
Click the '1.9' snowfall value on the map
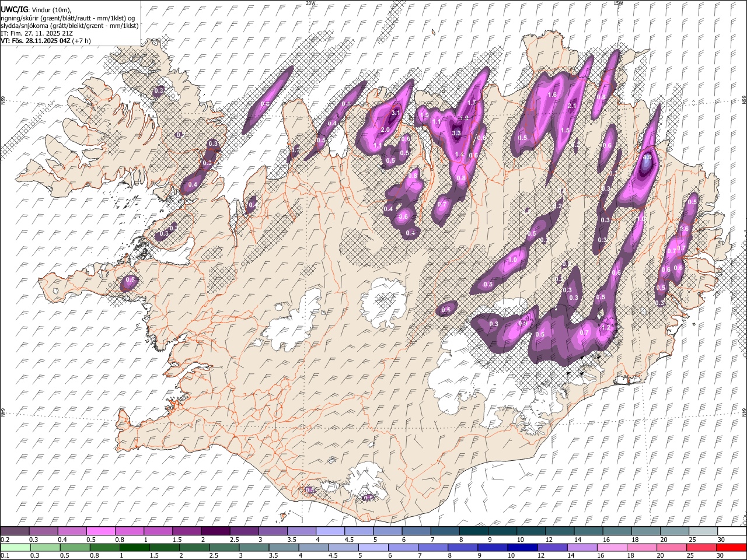click(464, 118)
